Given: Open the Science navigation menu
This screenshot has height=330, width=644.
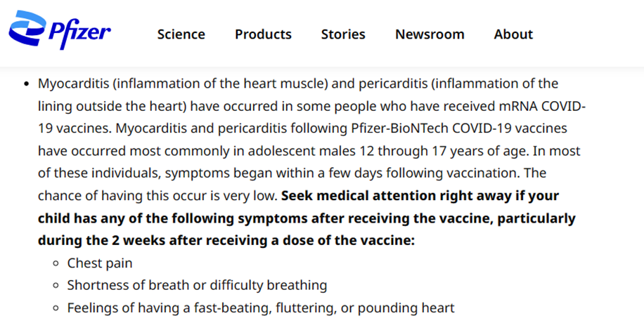Looking at the screenshot, I should pos(181,34).
